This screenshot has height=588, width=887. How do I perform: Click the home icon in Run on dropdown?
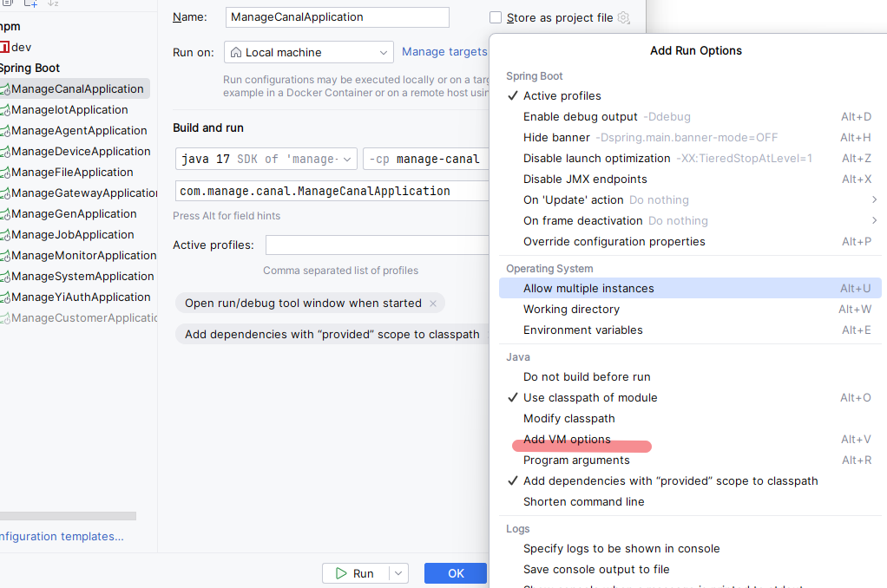point(236,52)
